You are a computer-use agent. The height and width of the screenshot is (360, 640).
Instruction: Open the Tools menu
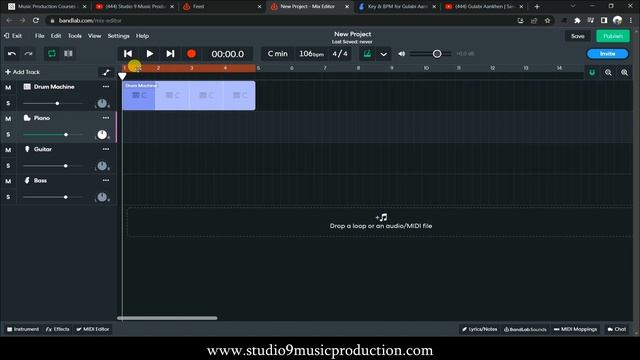tap(75, 36)
